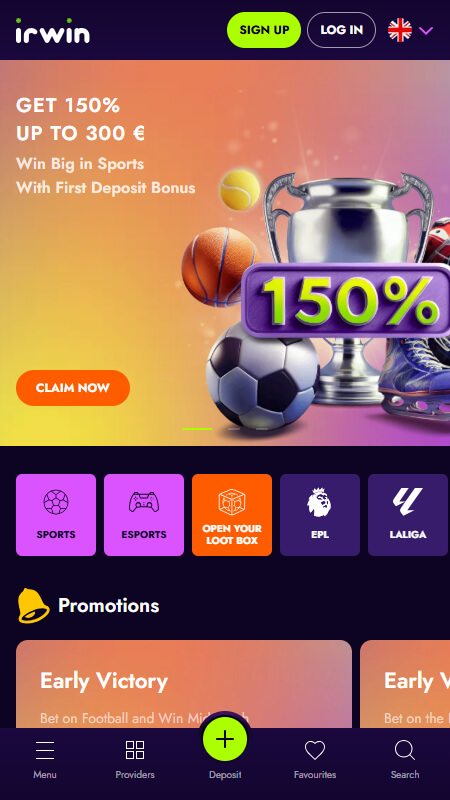Open the Early Victory promotion card
Screen dimensions: 450x800
(x=184, y=684)
